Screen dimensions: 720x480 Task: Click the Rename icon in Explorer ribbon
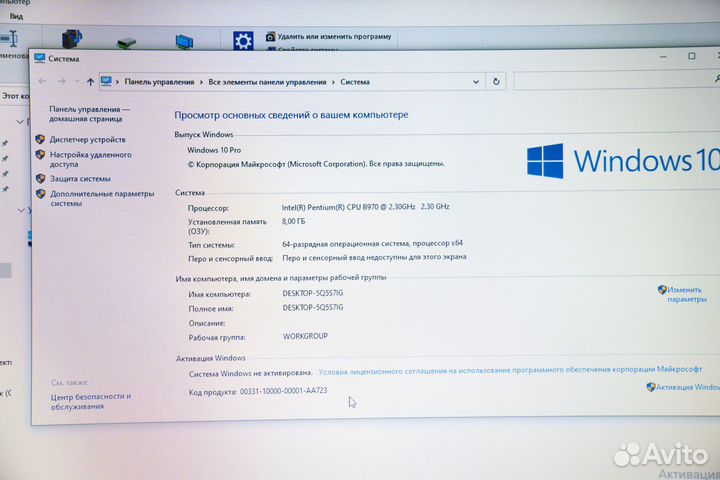click(x=9, y=39)
